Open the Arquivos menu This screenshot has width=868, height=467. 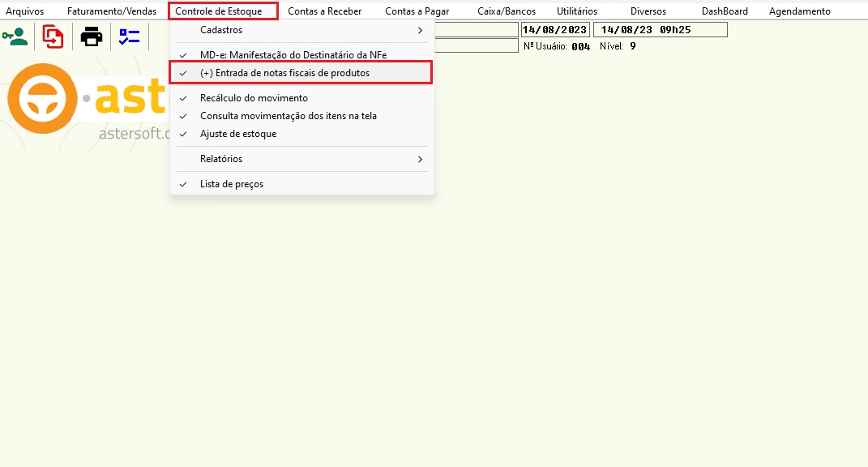pyautogui.click(x=25, y=11)
